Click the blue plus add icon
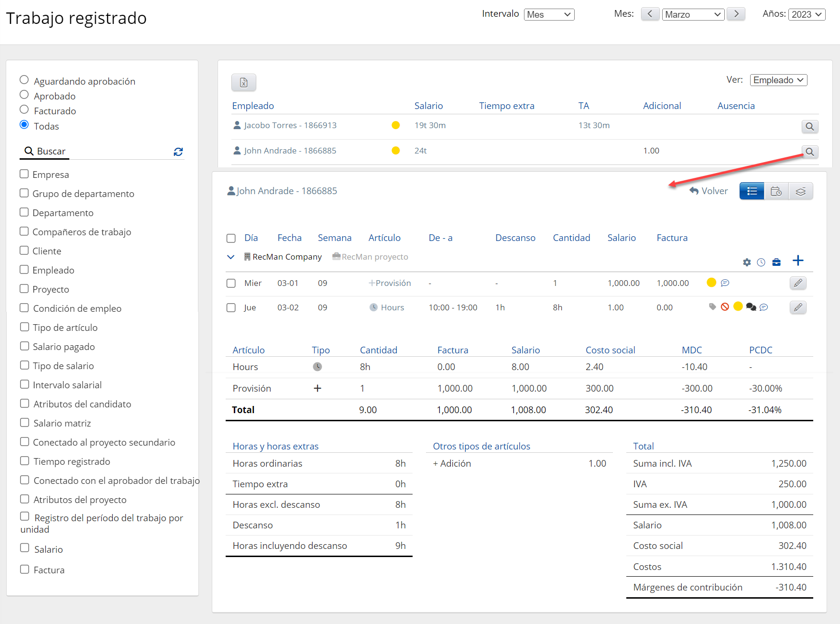Image resolution: width=840 pixels, height=624 pixels. pos(797,261)
